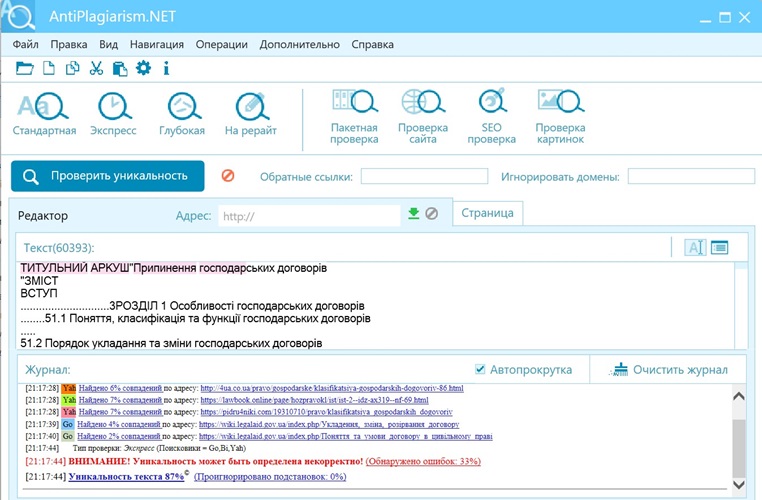Maximize the AntiPlagiarism.NET window
The image size is (762, 500).
725,18
